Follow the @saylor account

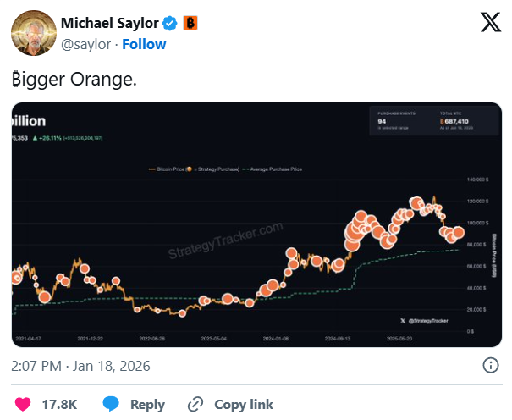pos(143,44)
